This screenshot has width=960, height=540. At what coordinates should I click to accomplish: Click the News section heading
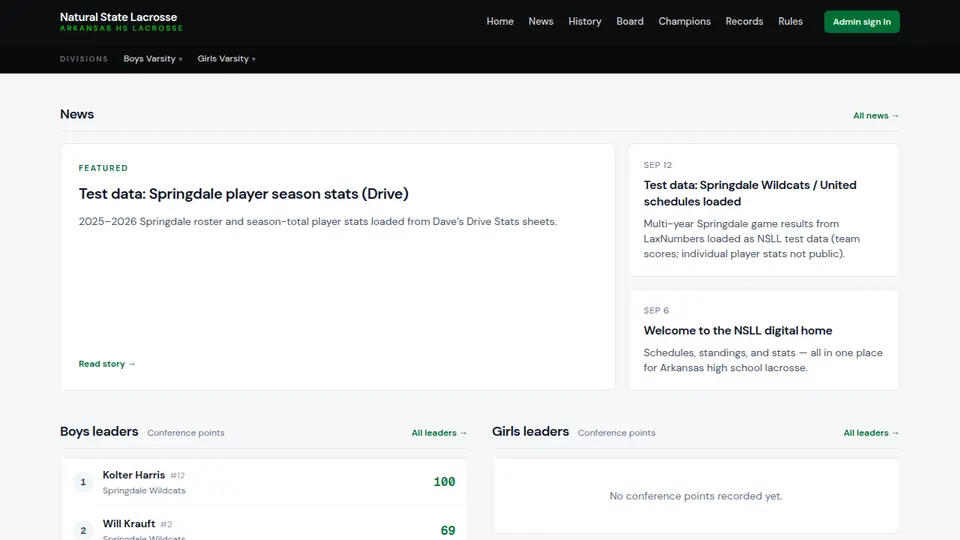pyautogui.click(x=77, y=114)
